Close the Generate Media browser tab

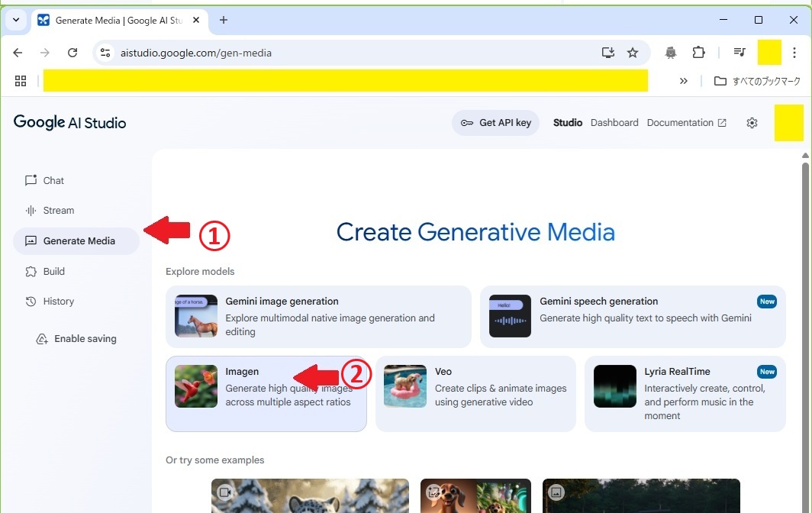(x=196, y=20)
